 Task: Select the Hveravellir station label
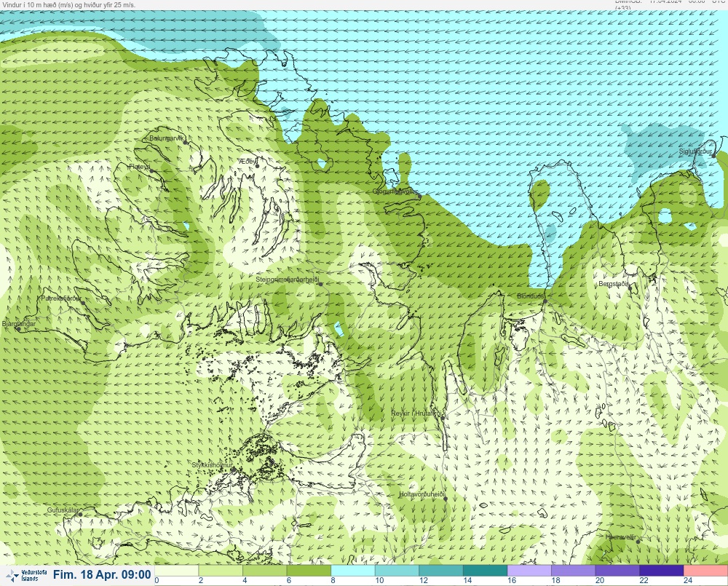point(620,536)
